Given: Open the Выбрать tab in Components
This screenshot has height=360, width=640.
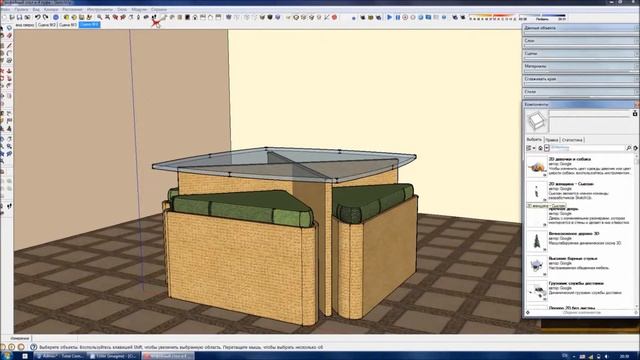Looking at the screenshot, I should 534,140.
